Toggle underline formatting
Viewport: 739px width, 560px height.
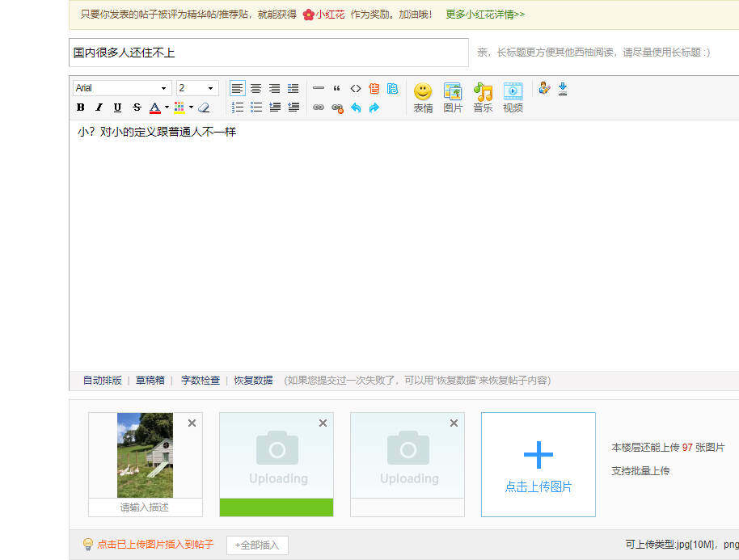point(118,107)
